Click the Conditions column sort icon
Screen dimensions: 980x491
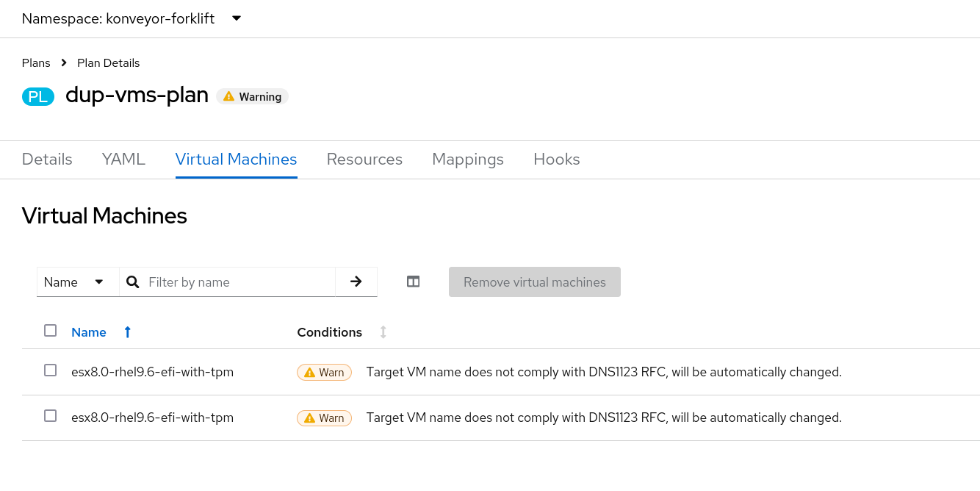point(383,332)
